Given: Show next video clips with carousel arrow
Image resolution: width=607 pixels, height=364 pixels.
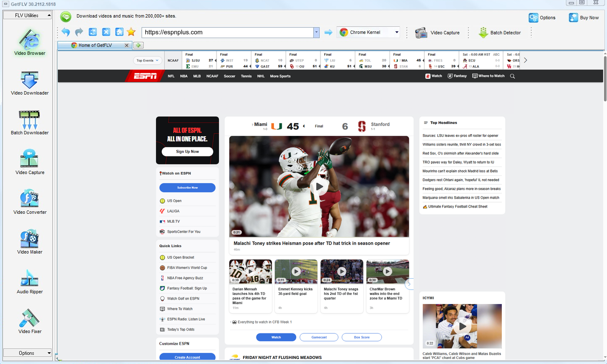Looking at the screenshot, I should pos(409,284).
